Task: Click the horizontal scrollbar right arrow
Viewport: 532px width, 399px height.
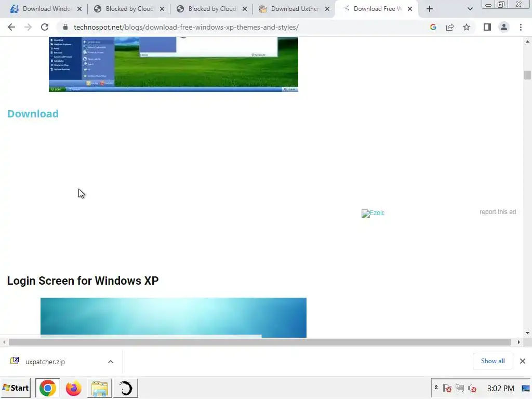Action: (x=519, y=342)
